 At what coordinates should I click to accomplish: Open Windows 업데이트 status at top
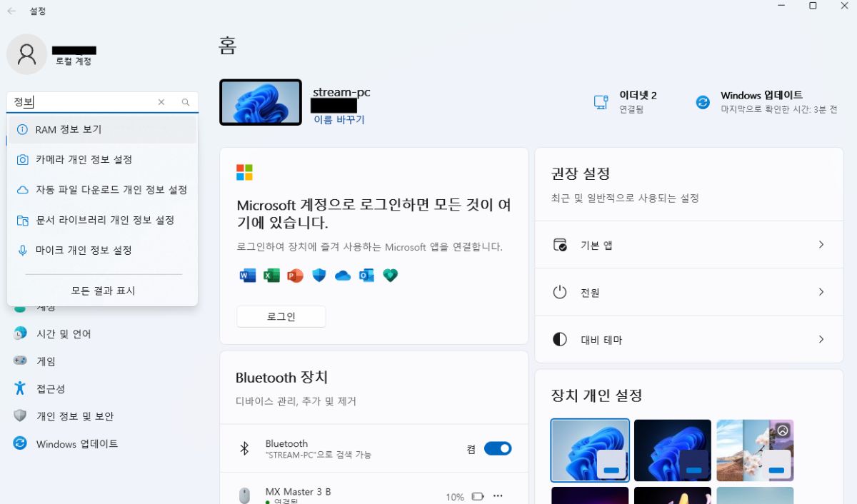click(x=766, y=102)
